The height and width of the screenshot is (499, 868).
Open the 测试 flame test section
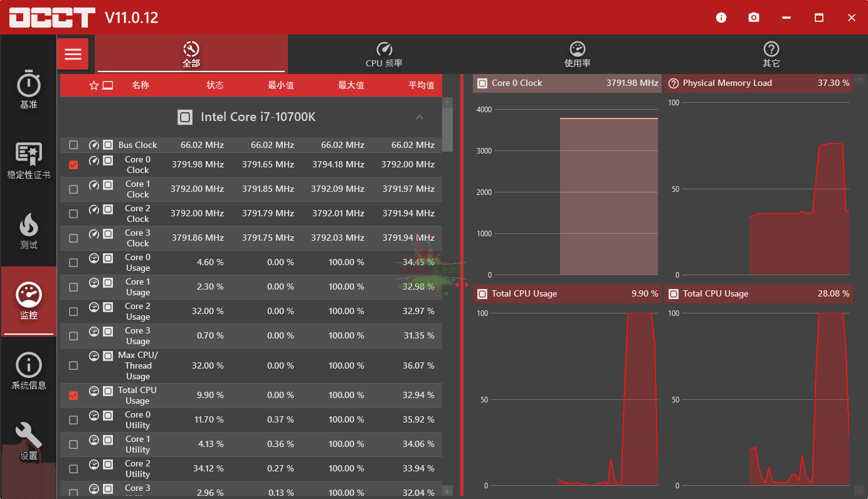click(x=29, y=230)
